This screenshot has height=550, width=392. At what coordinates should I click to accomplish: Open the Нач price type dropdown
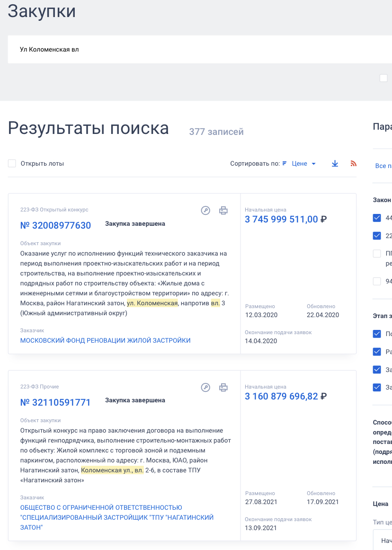[382, 540]
